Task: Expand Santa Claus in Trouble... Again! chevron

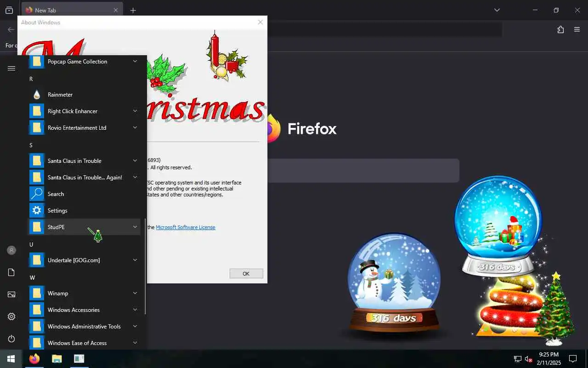Action: 135,177
